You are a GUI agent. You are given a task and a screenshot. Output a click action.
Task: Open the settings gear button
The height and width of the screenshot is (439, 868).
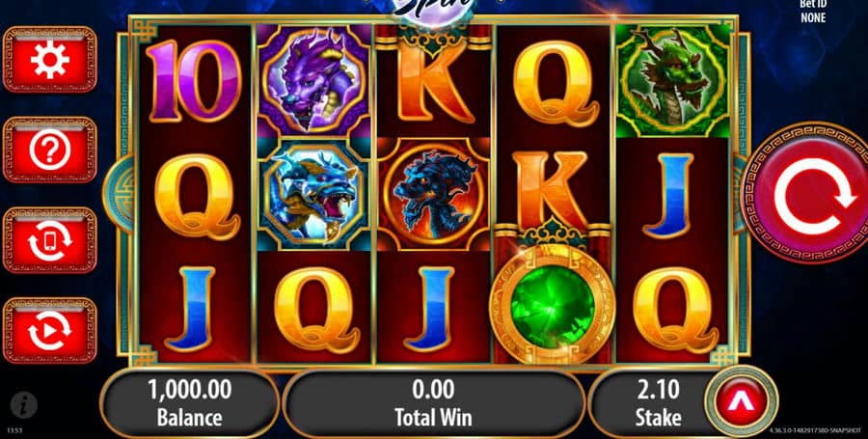pyautogui.click(x=50, y=59)
